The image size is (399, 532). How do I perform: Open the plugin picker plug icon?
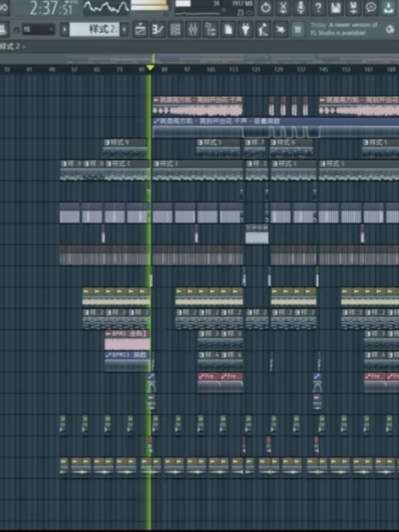coord(246,30)
